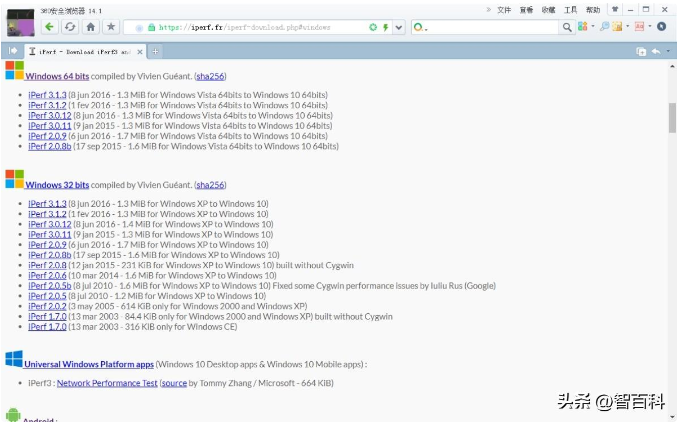Expand the arrow next to ad-block icon
The width and height of the screenshot is (678, 423).
tap(649, 26)
